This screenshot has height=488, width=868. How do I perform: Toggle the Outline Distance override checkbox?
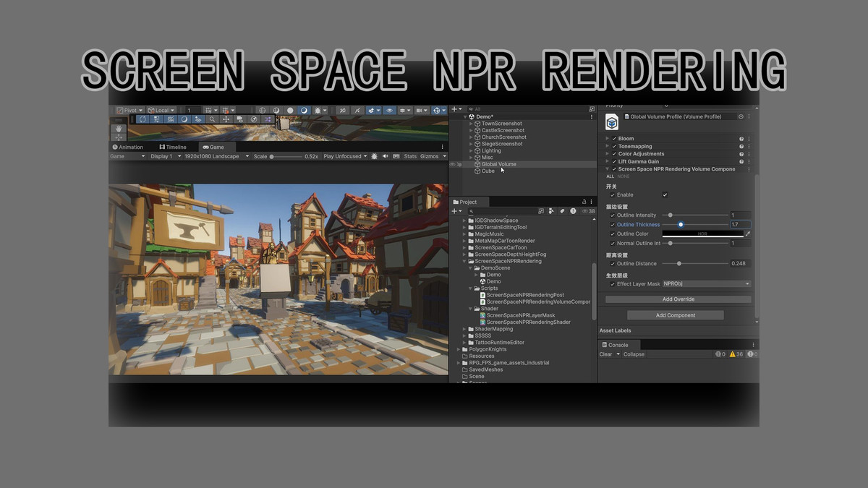[x=613, y=264]
